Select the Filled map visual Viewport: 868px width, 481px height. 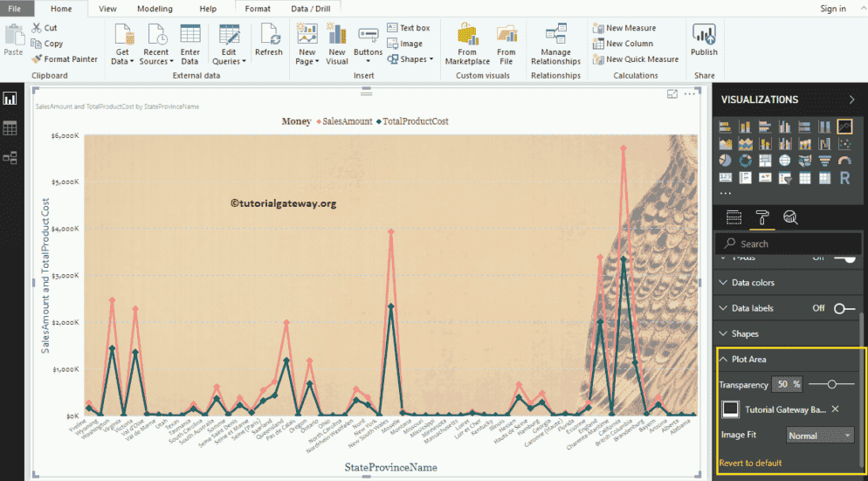pos(805,161)
